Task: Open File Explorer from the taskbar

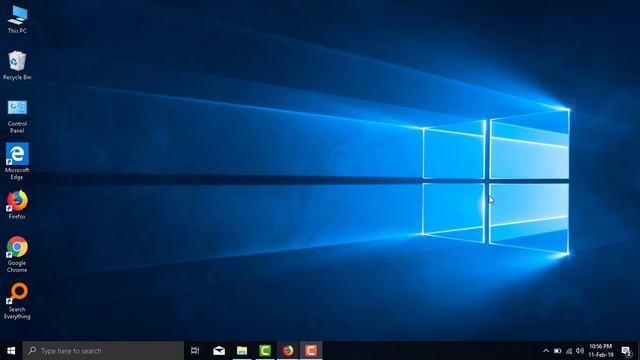Action: coord(242,351)
